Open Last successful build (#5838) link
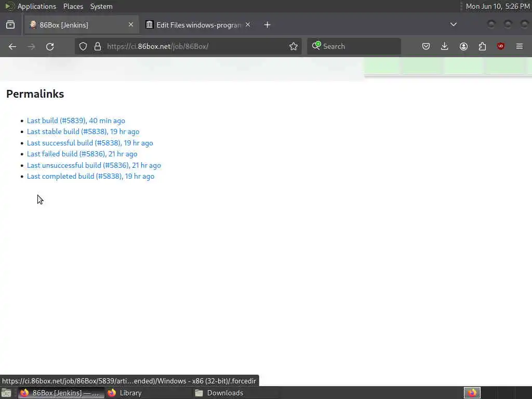Screen dimensions: 532x399 click(x=90, y=143)
